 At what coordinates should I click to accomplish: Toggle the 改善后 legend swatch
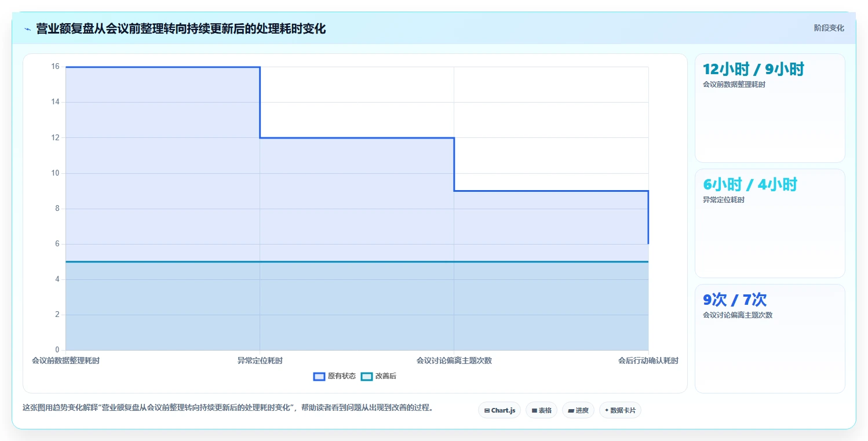366,376
